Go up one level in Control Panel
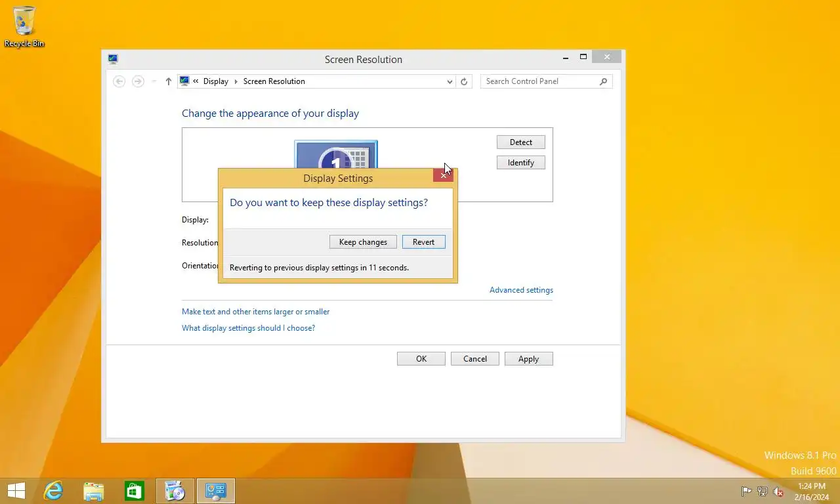 coord(169,81)
